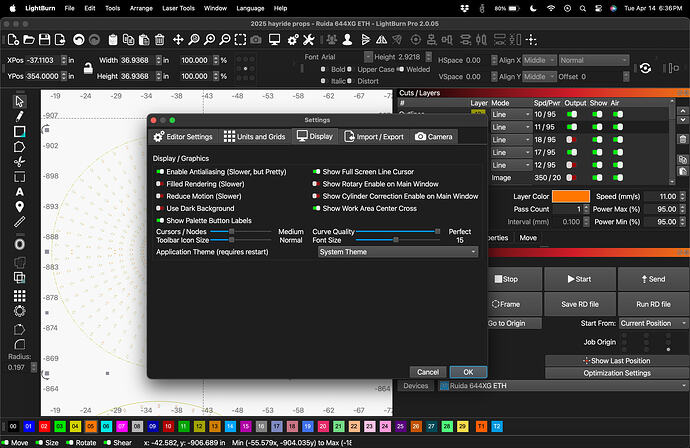Click the Mirror horizontally icon in toolbar

[x=382, y=40]
